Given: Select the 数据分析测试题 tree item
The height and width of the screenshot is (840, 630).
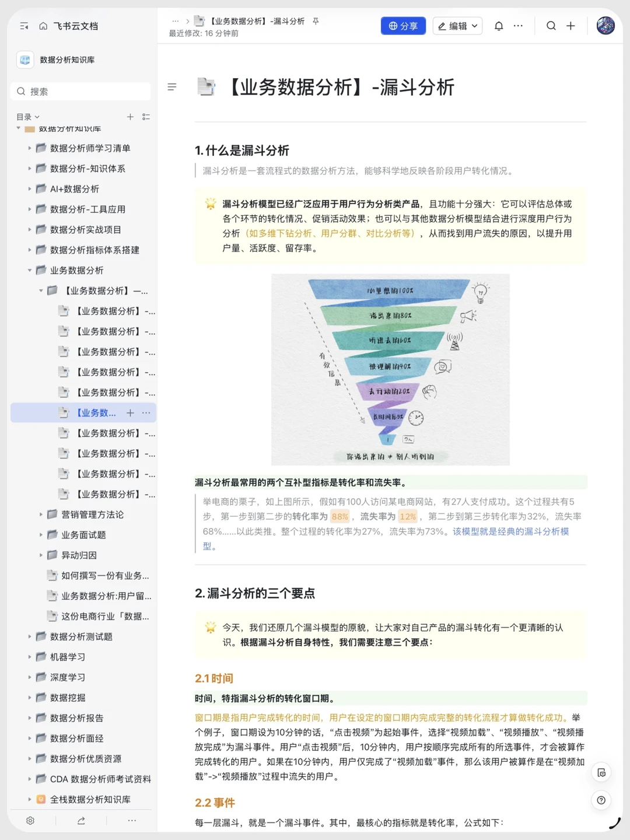Looking at the screenshot, I should click(81, 636).
